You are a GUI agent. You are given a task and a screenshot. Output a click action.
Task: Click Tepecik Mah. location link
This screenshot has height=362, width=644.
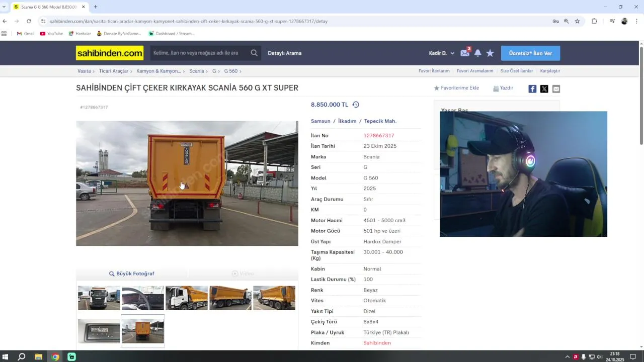pos(380,121)
